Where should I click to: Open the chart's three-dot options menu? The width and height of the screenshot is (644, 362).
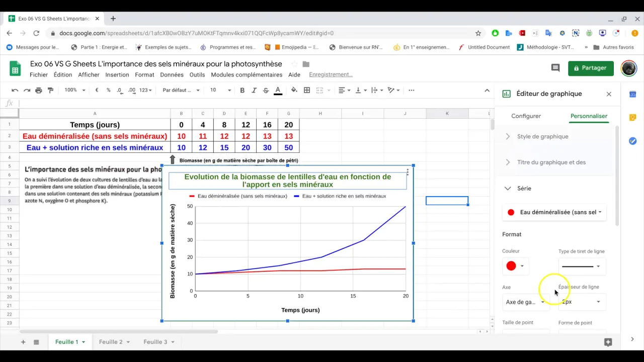click(408, 172)
